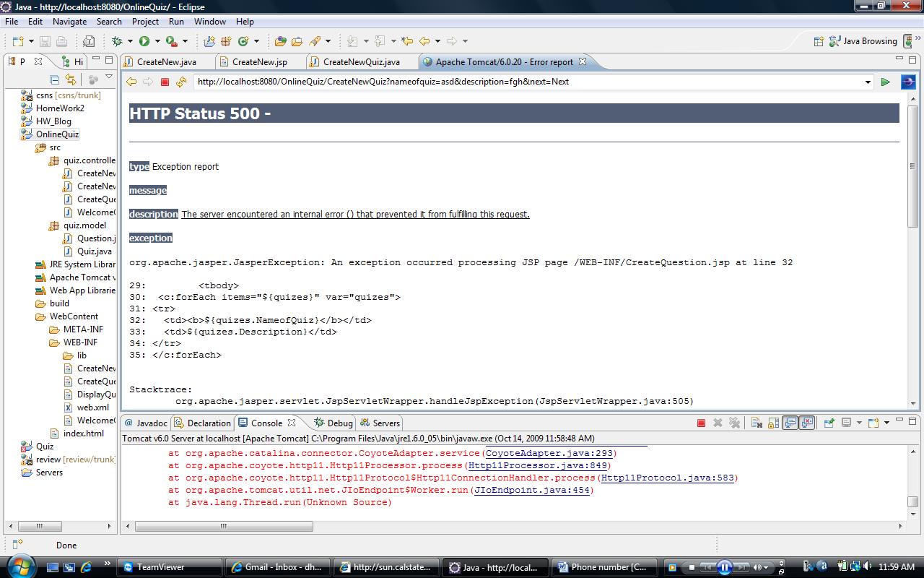Open the Navigate menu
924x578 pixels.
tap(69, 22)
